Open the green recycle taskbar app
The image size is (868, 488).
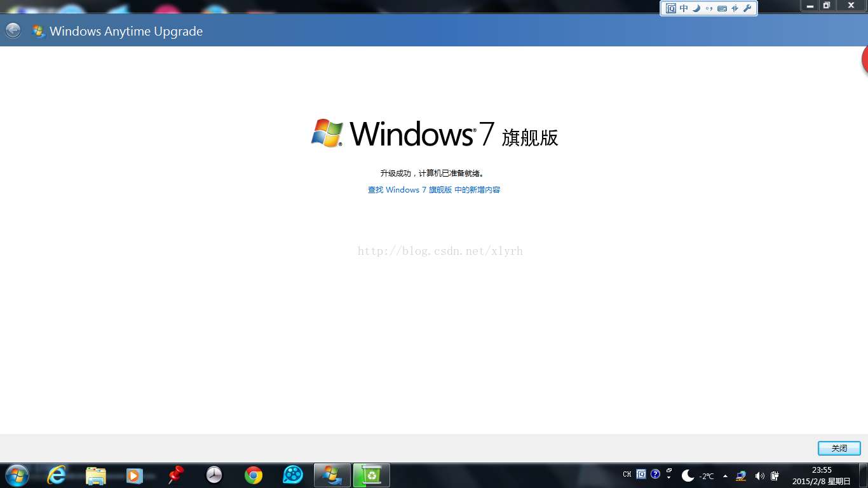click(371, 475)
